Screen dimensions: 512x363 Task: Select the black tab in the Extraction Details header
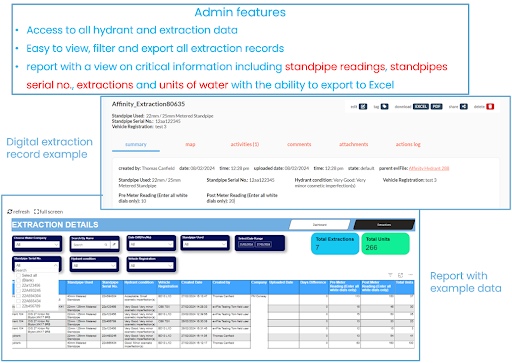pos(384,225)
